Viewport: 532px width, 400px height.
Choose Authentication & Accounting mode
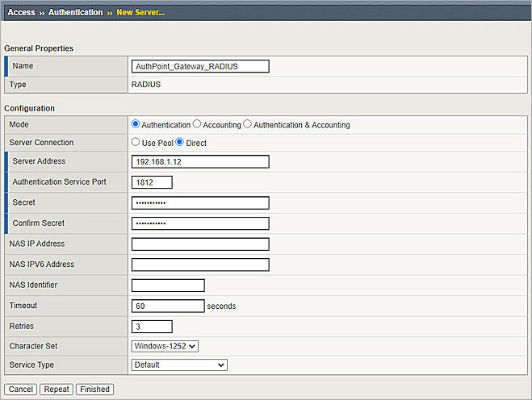coord(248,125)
